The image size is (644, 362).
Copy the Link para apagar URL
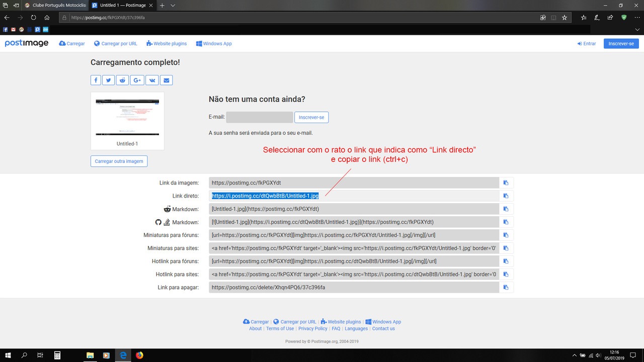pyautogui.click(x=506, y=287)
